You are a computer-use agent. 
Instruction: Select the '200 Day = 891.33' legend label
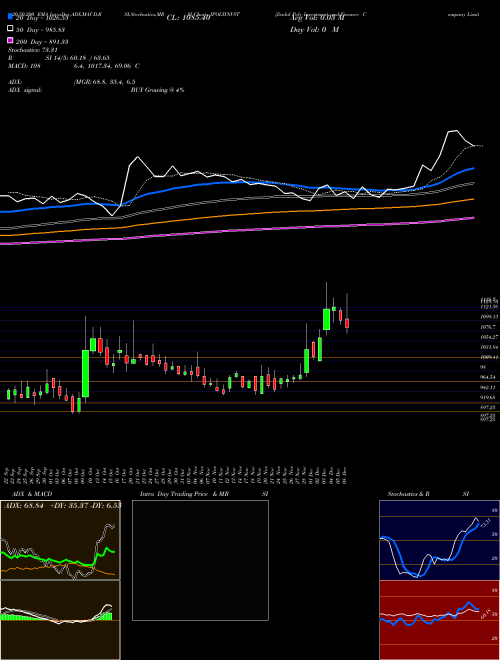tap(42, 42)
